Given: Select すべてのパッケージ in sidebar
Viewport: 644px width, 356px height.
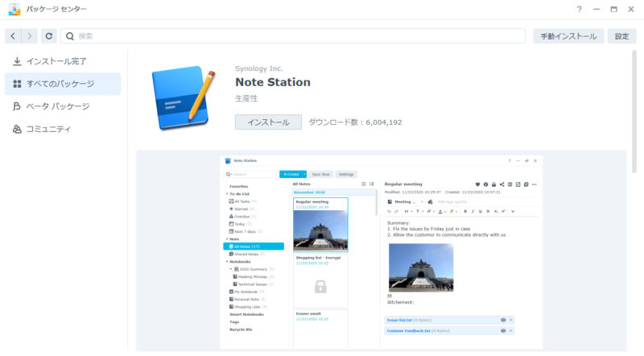Looking at the screenshot, I should click(63, 84).
